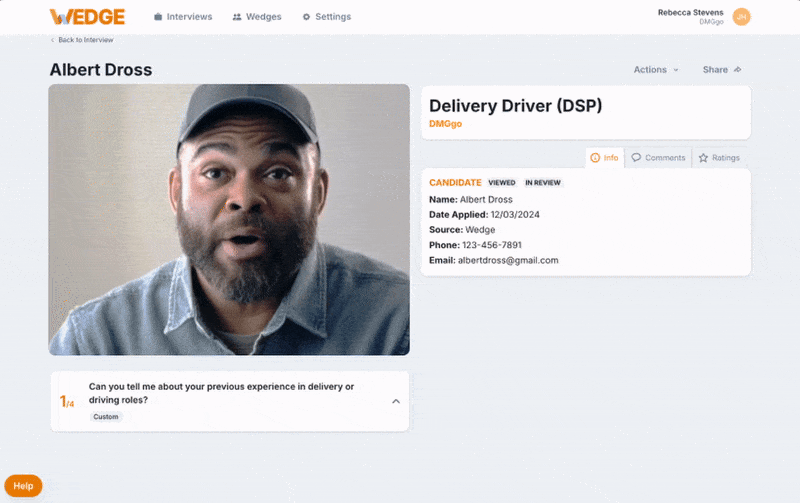Click the Comments speech bubble icon
The image size is (800, 503).
(x=637, y=158)
